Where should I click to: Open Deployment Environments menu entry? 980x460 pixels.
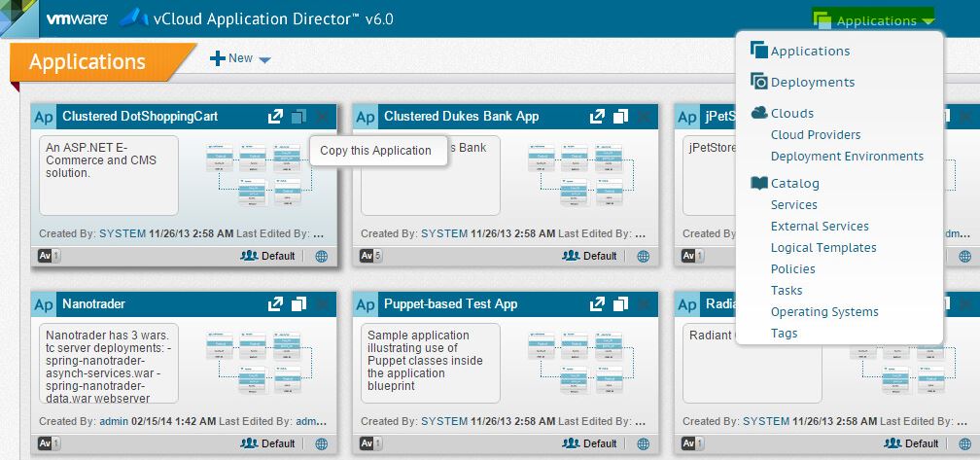point(847,157)
